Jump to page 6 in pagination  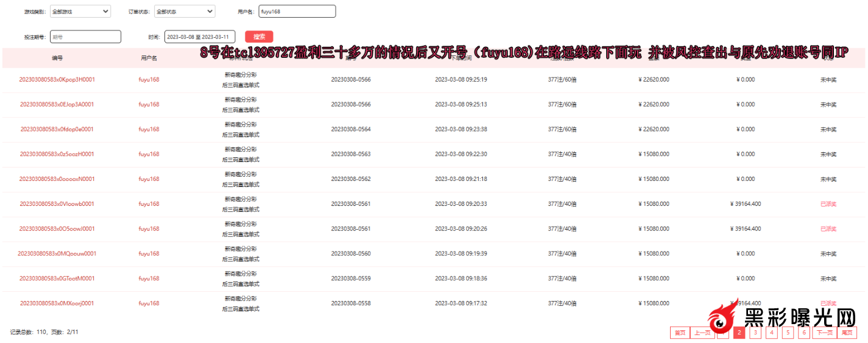[805, 333]
